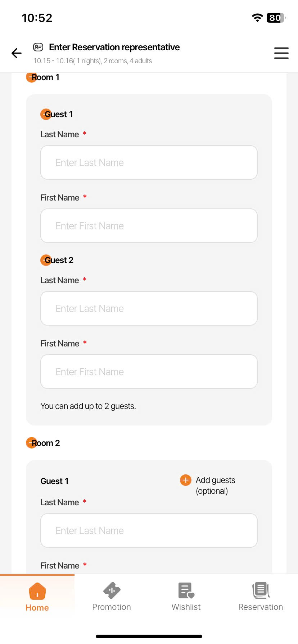Screen dimensions: 298x644
Task: Open the Promotion tab
Action: (x=112, y=597)
